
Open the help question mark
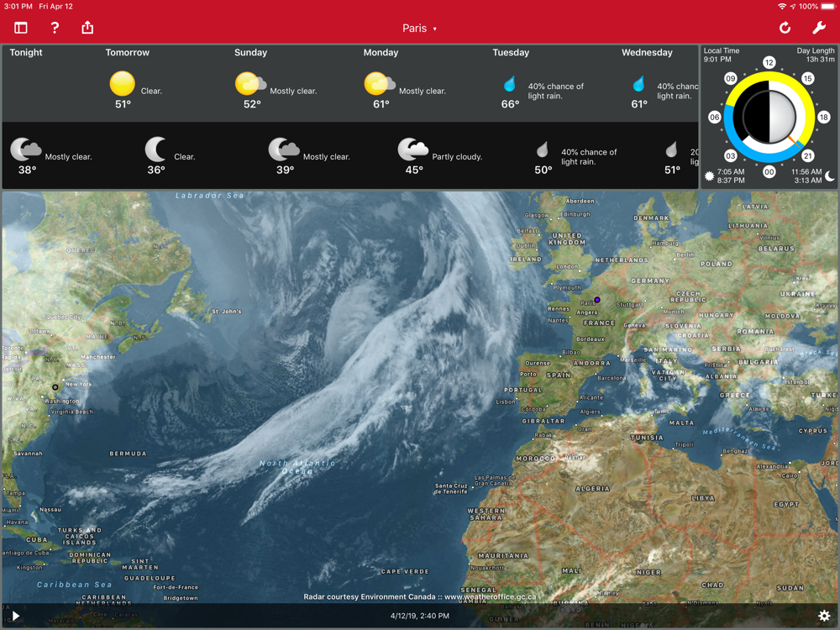tap(54, 28)
